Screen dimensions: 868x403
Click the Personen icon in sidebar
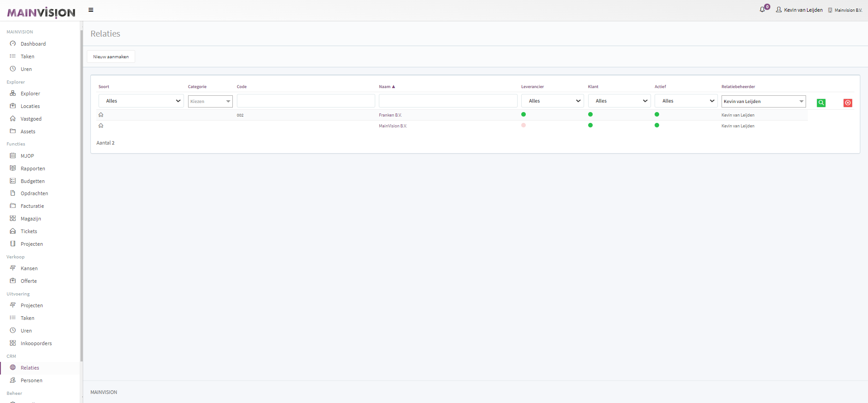tap(13, 380)
